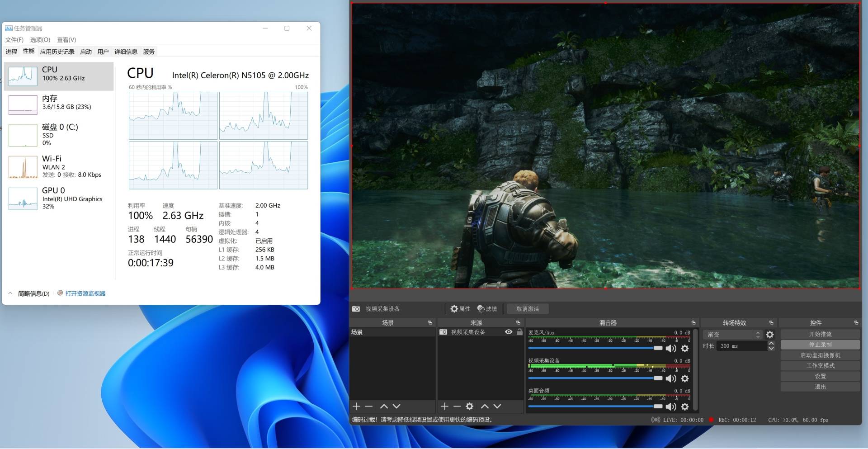Remove selected source with minus icon
The height and width of the screenshot is (449, 868).
click(457, 406)
